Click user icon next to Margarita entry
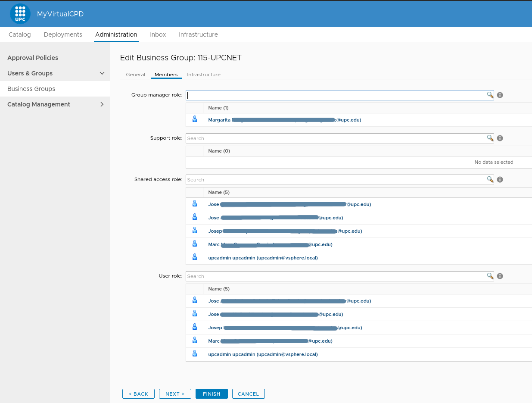The height and width of the screenshot is (403, 532). pos(195,119)
